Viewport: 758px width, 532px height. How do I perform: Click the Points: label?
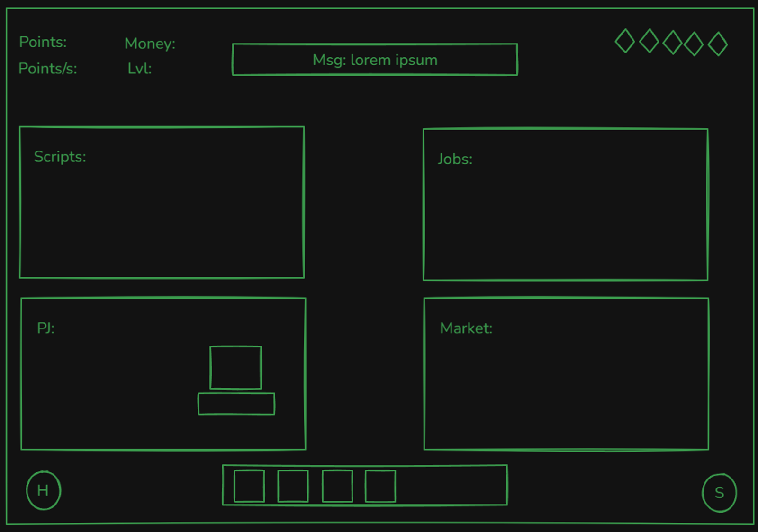pyautogui.click(x=43, y=42)
